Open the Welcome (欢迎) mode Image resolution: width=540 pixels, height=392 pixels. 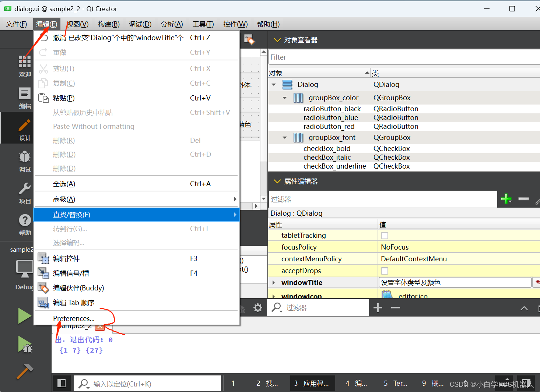25,66
